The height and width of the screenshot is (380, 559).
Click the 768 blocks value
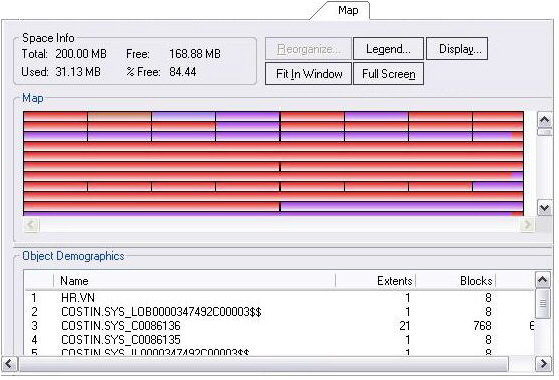pos(482,326)
